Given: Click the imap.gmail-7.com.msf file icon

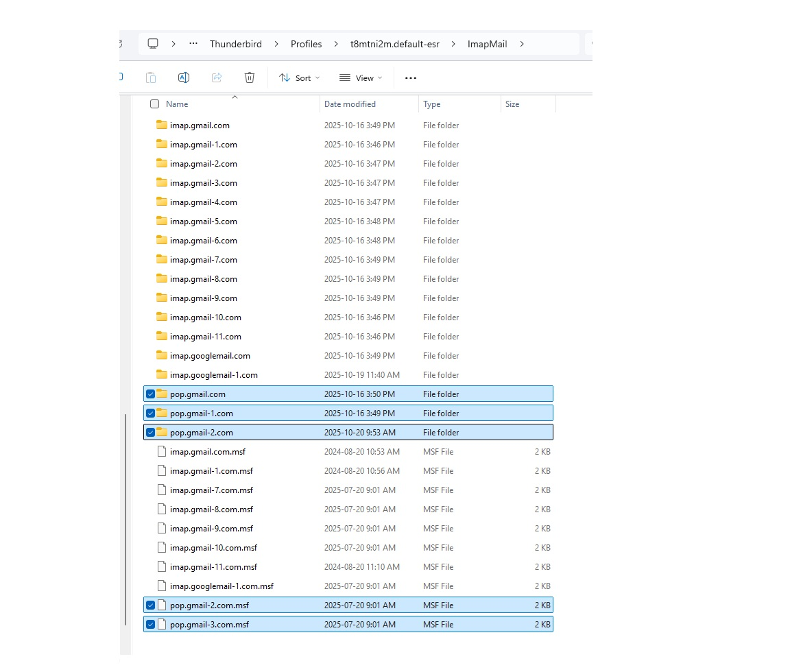Looking at the screenshot, I should click(x=162, y=490).
